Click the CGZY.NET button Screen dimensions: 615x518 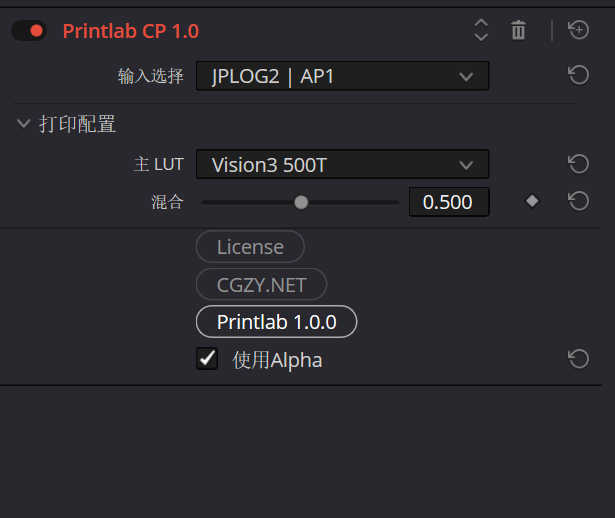pyautogui.click(x=261, y=284)
